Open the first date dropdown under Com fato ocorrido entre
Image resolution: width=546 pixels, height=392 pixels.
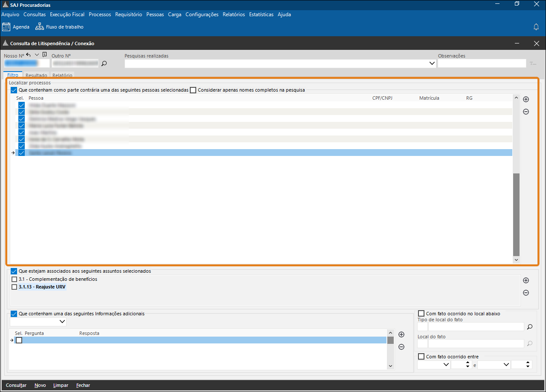[446, 365]
